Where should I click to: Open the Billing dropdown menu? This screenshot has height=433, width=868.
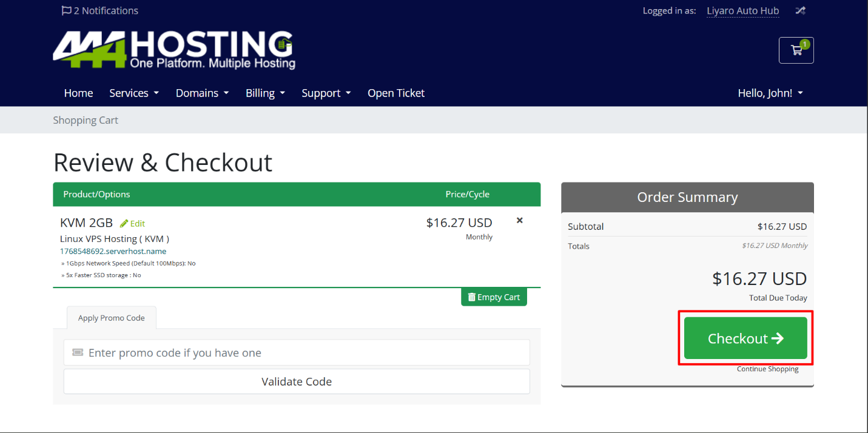(x=265, y=93)
